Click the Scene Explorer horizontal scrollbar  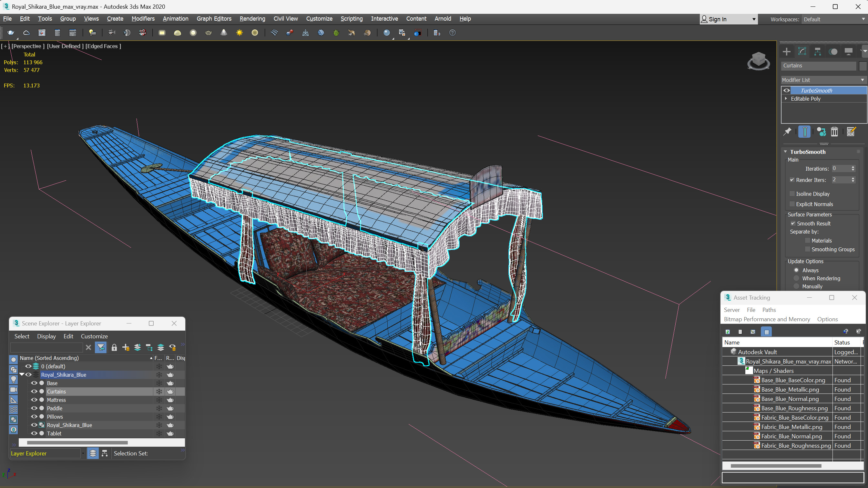(x=77, y=443)
